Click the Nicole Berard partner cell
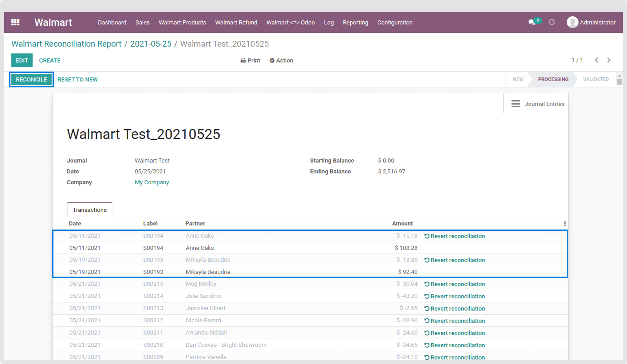Screen dimensions: 627x364 (x=203, y=321)
